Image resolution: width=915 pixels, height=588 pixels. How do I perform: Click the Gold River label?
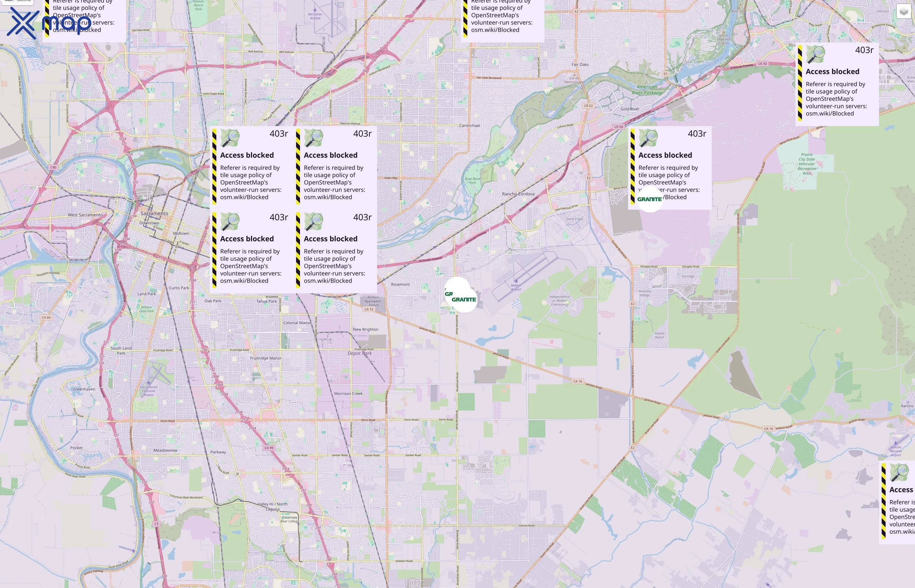630,109
